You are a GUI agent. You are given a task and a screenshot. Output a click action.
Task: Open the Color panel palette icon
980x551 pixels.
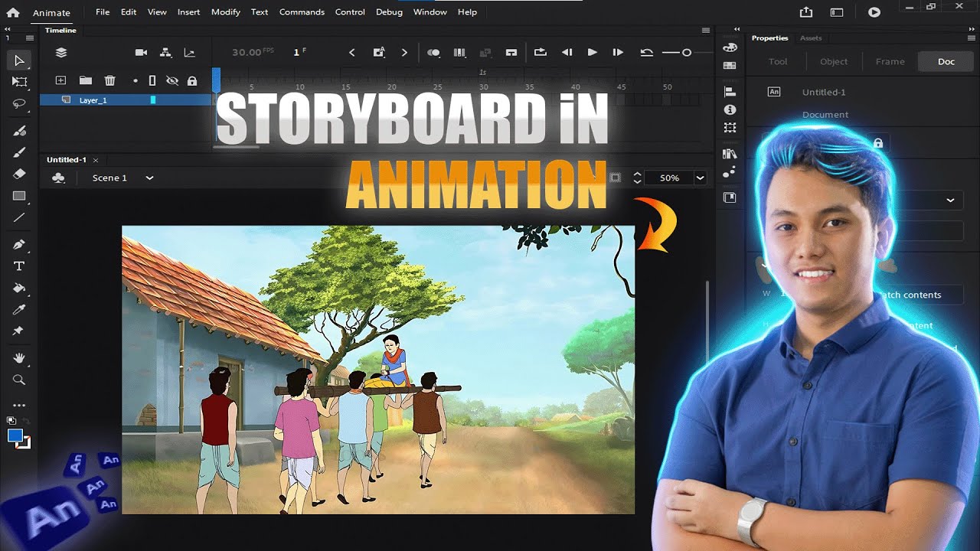[730, 47]
